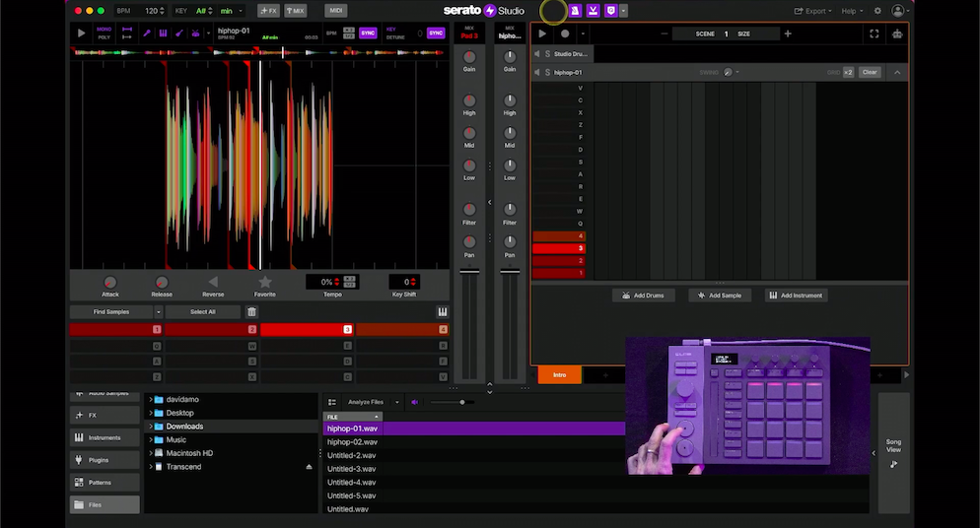Image resolution: width=980 pixels, height=528 pixels.
Task: Open the Help menu
Action: [x=852, y=11]
